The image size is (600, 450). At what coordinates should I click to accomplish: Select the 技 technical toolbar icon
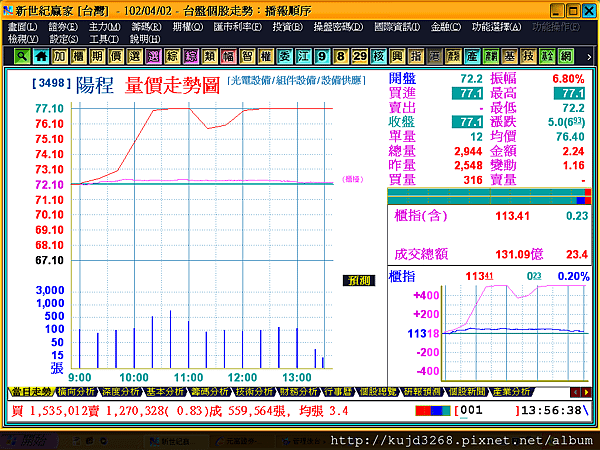tap(528, 57)
